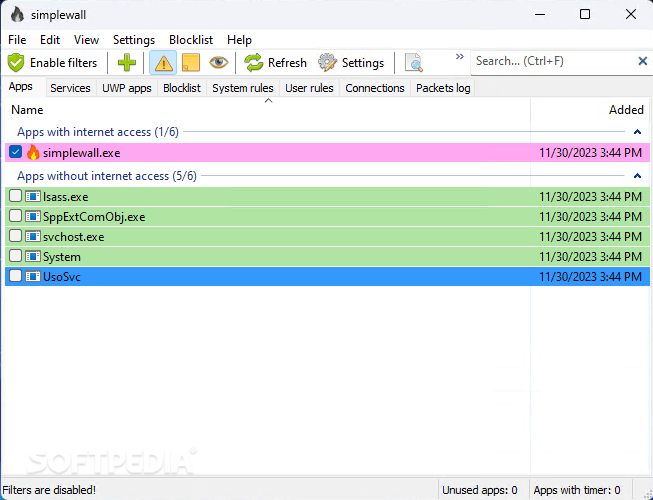Select the UsoSvc row name
653x500 pixels.
tap(62, 277)
